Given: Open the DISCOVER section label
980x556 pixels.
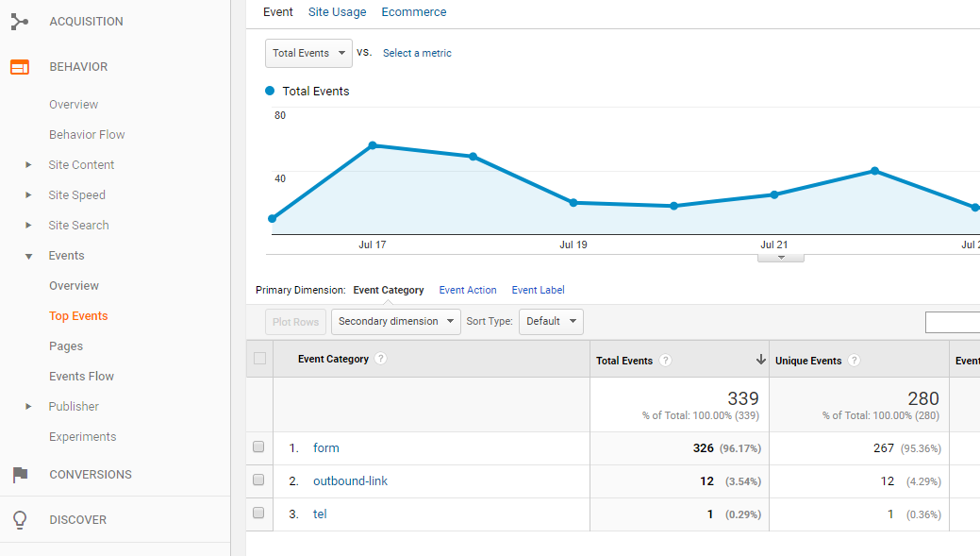Looking at the screenshot, I should click(x=78, y=520).
